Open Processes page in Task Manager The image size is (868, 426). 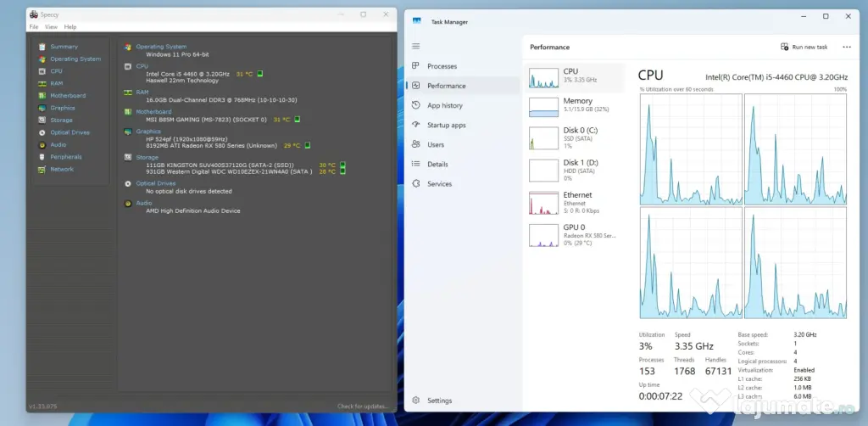tap(462, 66)
